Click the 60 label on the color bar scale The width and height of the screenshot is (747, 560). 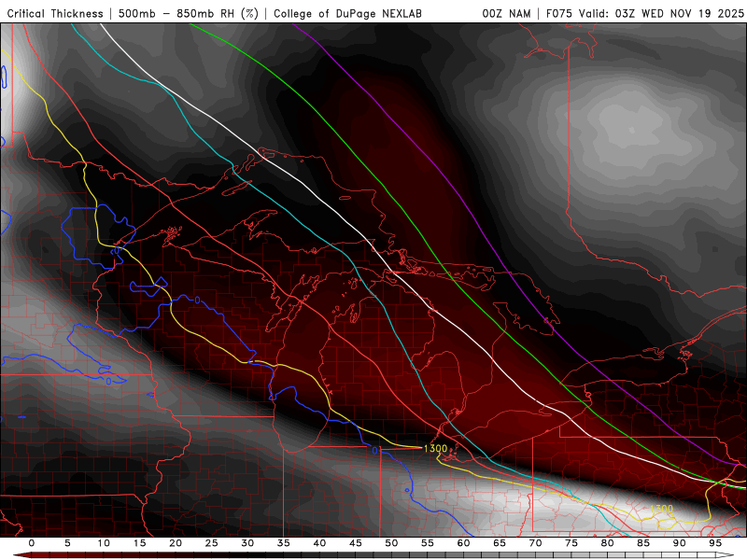(463, 543)
